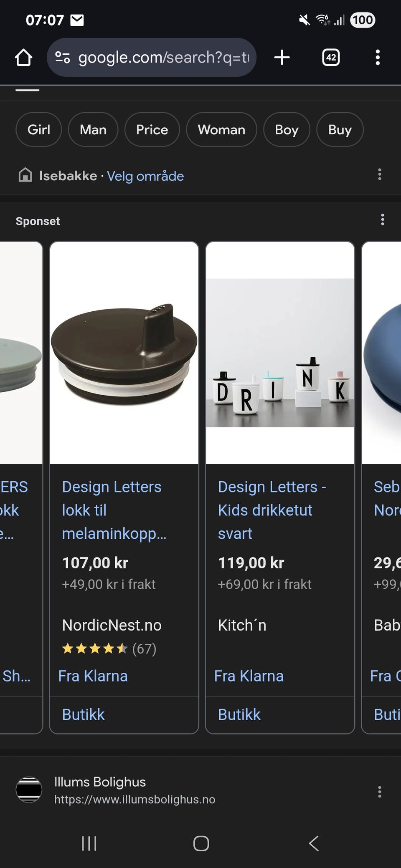The width and height of the screenshot is (401, 868).
Task: Select the Girl filter chip
Action: click(39, 130)
